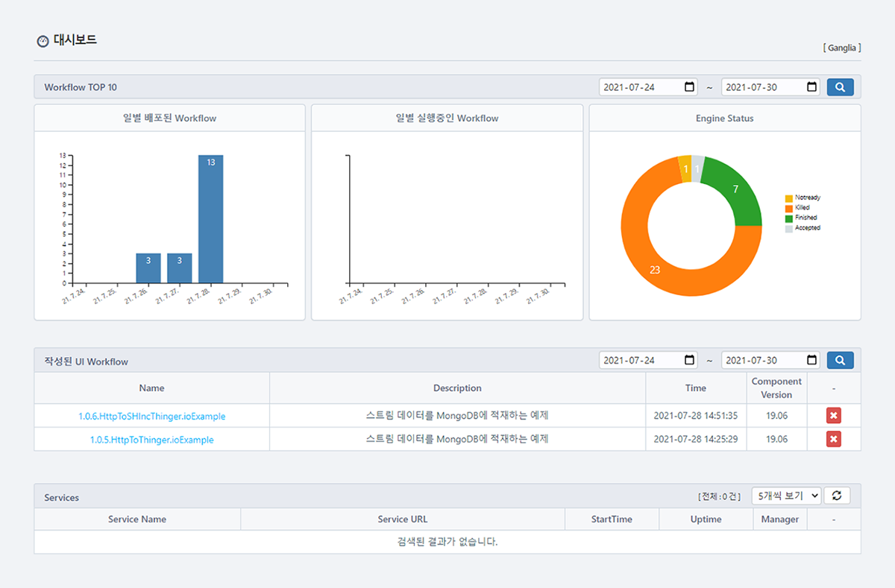The height and width of the screenshot is (588, 895).
Task: Open calendar picker for Workflow TOP 10 start date
Action: (x=689, y=87)
